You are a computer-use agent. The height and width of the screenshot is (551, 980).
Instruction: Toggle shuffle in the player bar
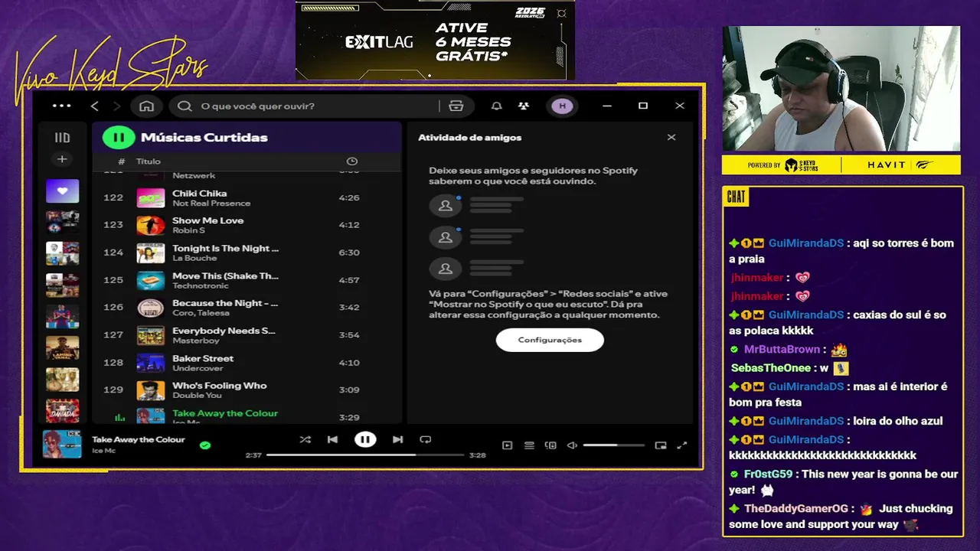(x=305, y=439)
